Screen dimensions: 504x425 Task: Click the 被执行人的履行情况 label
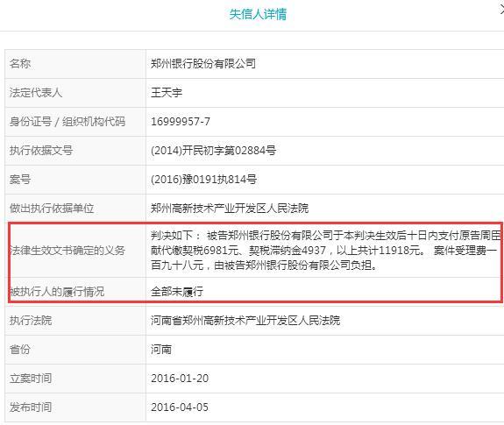pos(57,291)
